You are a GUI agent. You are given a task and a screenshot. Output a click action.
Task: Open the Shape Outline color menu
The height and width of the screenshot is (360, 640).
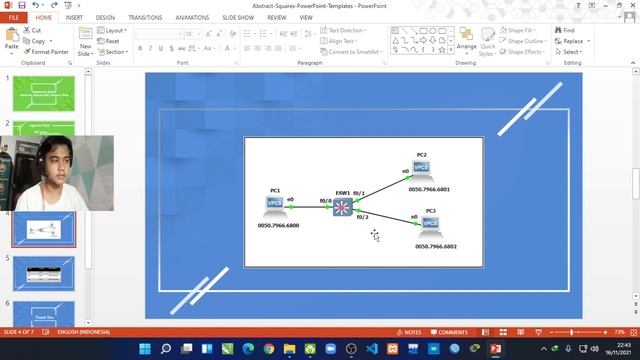[x=523, y=41]
